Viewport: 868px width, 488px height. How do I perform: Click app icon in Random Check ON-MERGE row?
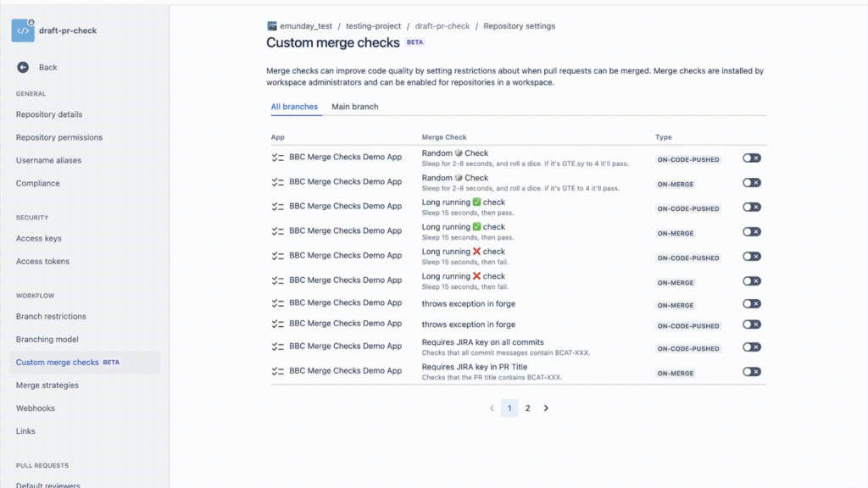pos(278,182)
